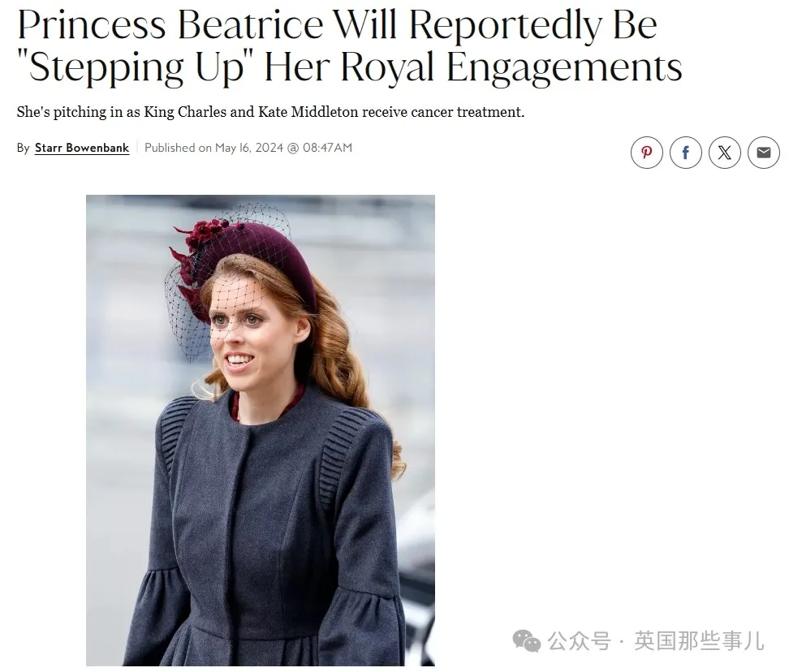
Task: Click the "英国那些事儿" watermark text
Action: 699,640
